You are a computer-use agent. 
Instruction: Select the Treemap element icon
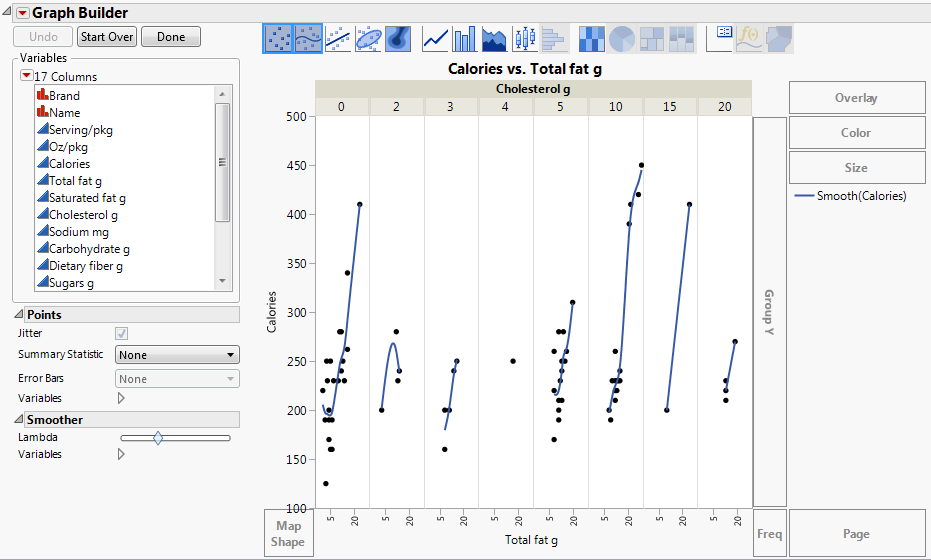(651, 39)
